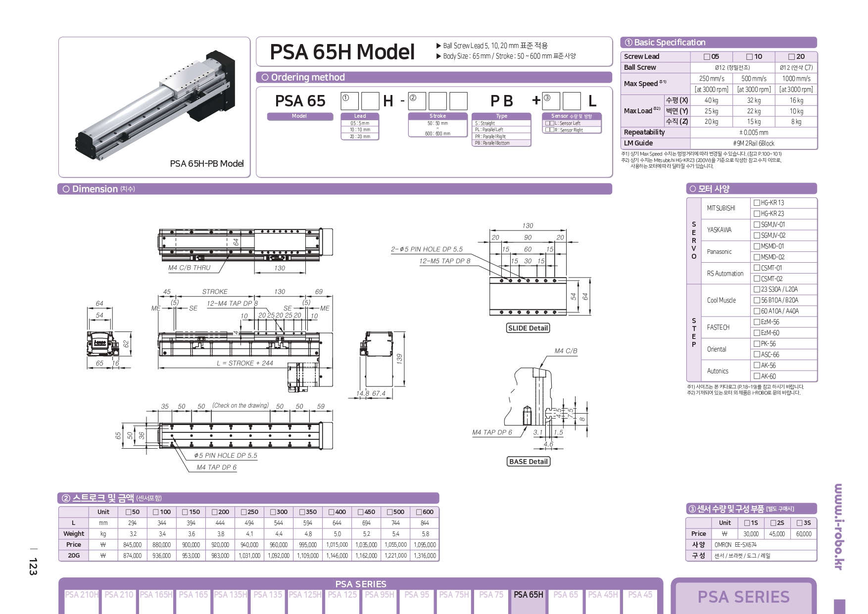Tick the stroke 450 checkbox
The height and width of the screenshot is (614, 868).
tap(360, 512)
